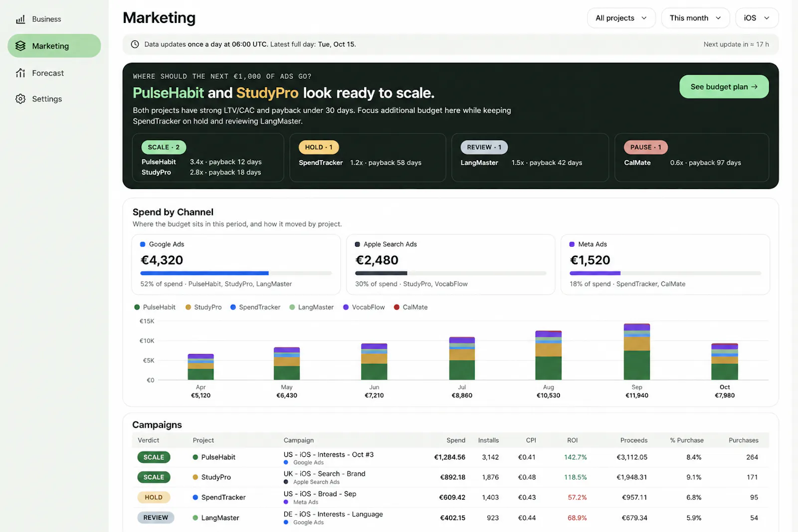
Task: Click the REVIEW · 1 badge
Action: 484,147
